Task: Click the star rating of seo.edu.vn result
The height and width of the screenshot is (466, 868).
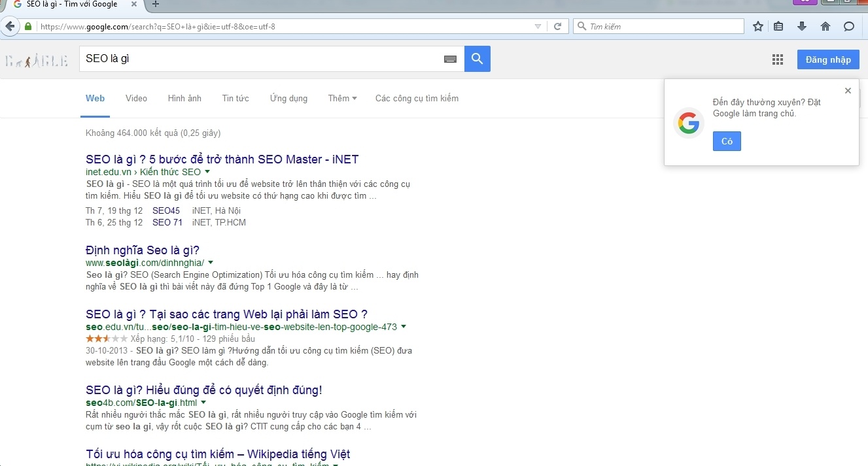Action: coord(107,339)
